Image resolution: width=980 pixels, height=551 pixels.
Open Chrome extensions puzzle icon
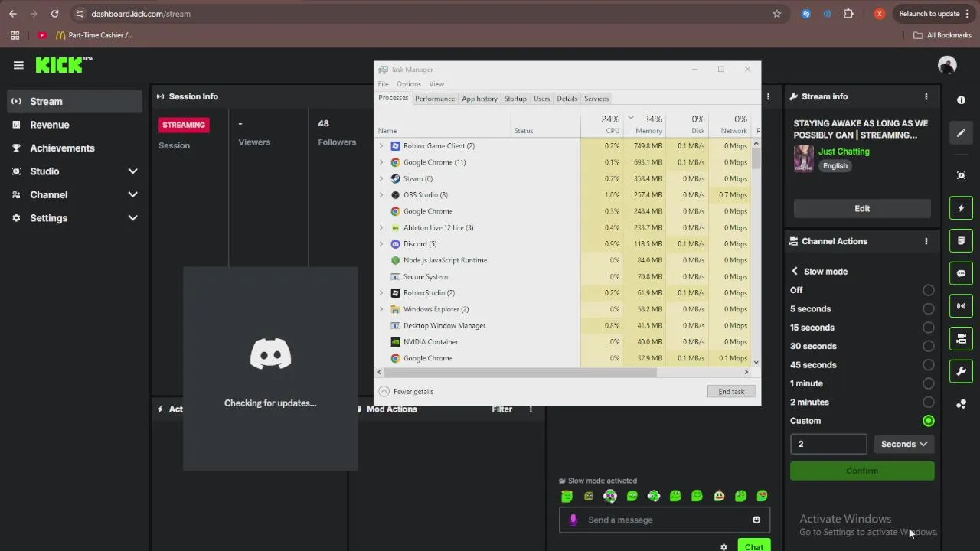coord(848,14)
